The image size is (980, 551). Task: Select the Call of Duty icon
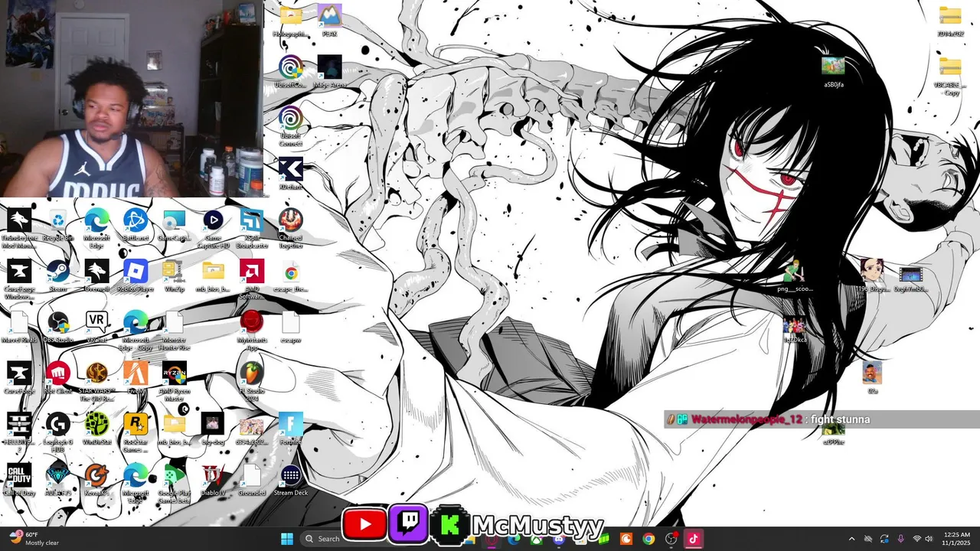click(x=19, y=481)
